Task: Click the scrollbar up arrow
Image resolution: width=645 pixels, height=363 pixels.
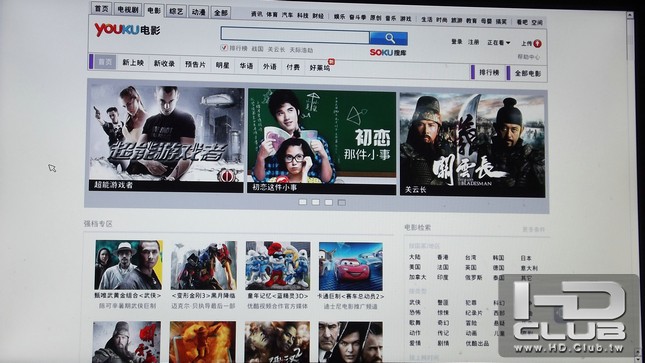Action: [x=630, y=14]
